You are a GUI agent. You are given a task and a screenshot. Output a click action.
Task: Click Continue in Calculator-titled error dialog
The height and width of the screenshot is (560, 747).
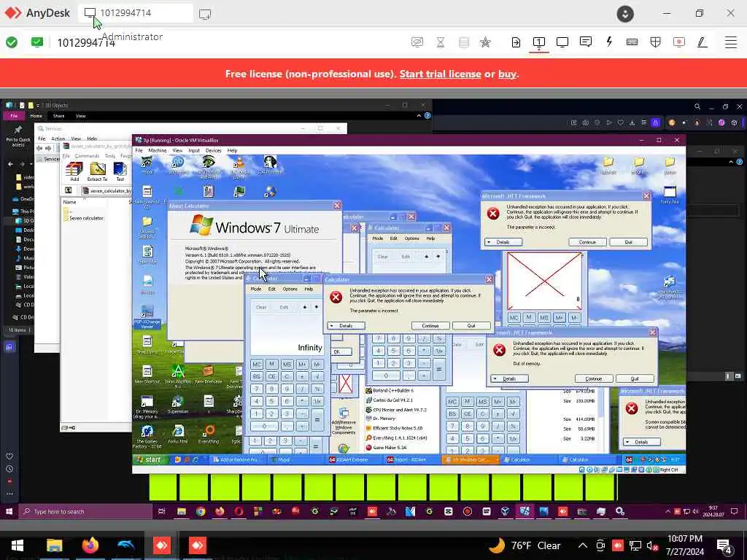430,326
